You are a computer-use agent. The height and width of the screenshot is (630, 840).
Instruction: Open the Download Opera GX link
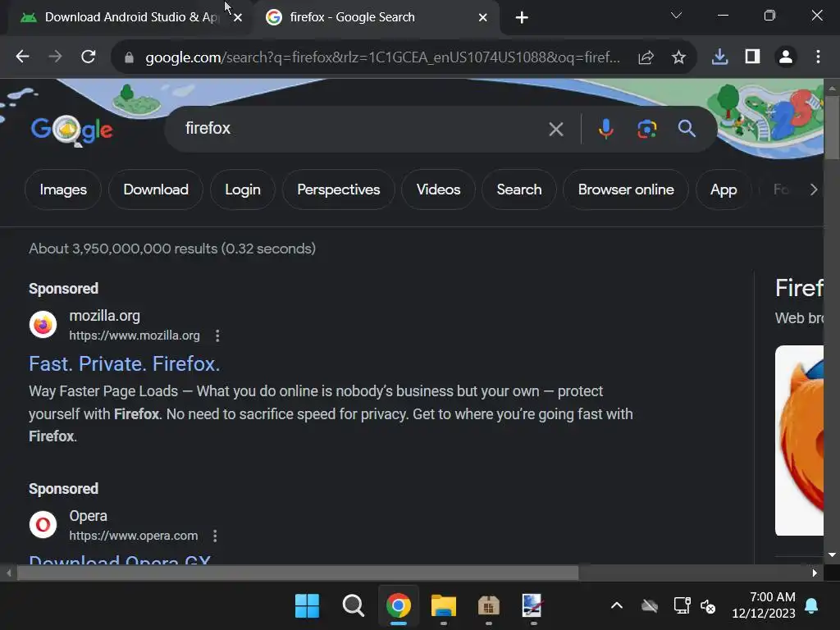coord(120,559)
